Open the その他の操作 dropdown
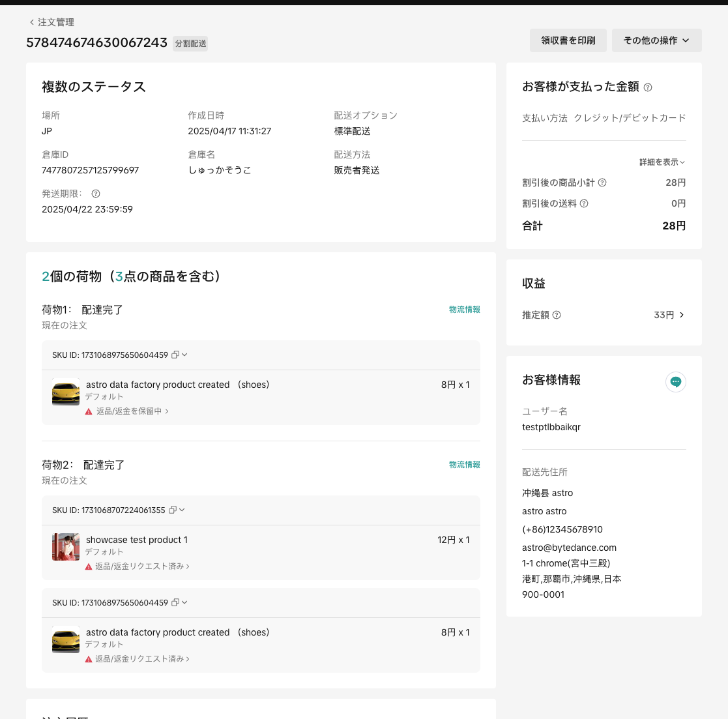 [x=656, y=40]
